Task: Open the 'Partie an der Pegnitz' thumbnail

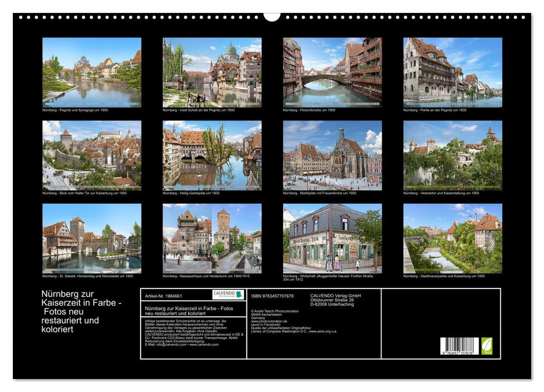Action: tap(453, 73)
